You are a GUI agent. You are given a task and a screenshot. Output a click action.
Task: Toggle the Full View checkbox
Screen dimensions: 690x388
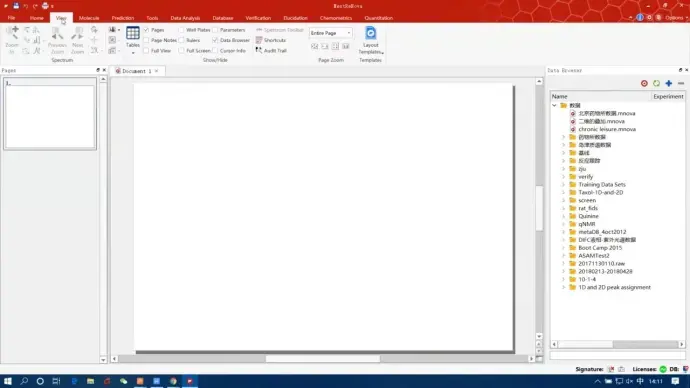[147, 51]
